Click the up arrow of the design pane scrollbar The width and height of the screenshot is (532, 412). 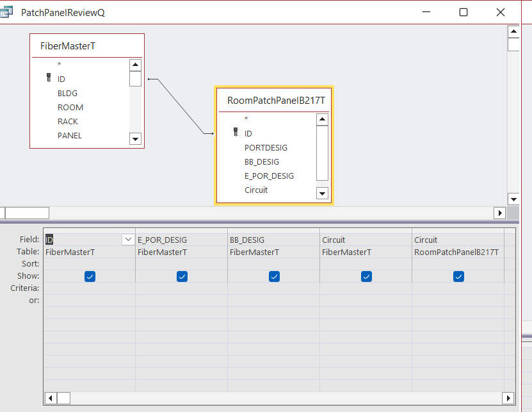click(x=513, y=31)
